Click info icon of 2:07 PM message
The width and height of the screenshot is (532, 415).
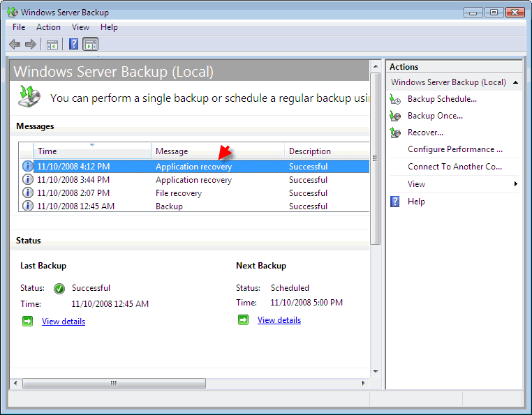27,193
